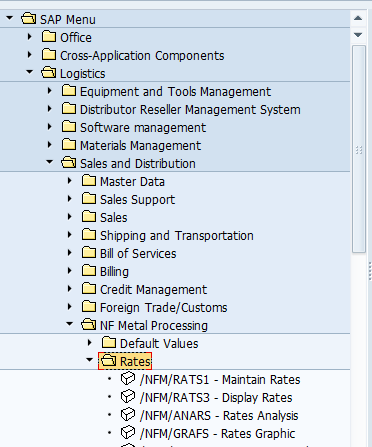Screen dimensions: 372x447
Task: Click the transaction cube icon for Rates Graphic
Action: [x=128, y=433]
